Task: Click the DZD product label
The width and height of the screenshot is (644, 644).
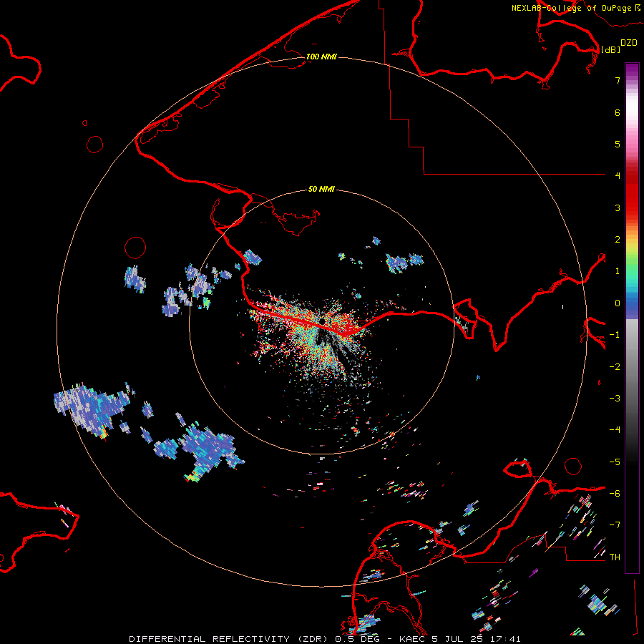Action: (x=629, y=43)
